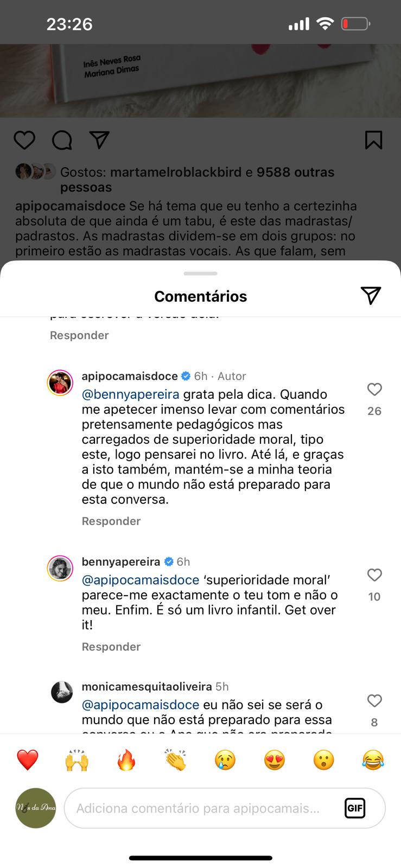Image resolution: width=401 pixels, height=868 pixels.
Task: Insert the clapping hands emoji
Action: pyautogui.click(x=176, y=760)
